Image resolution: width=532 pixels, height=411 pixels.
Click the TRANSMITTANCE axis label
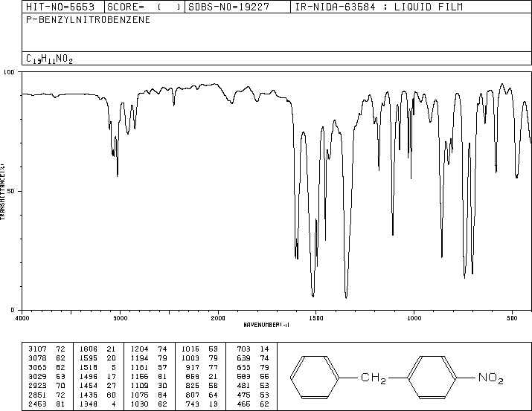[2, 192]
